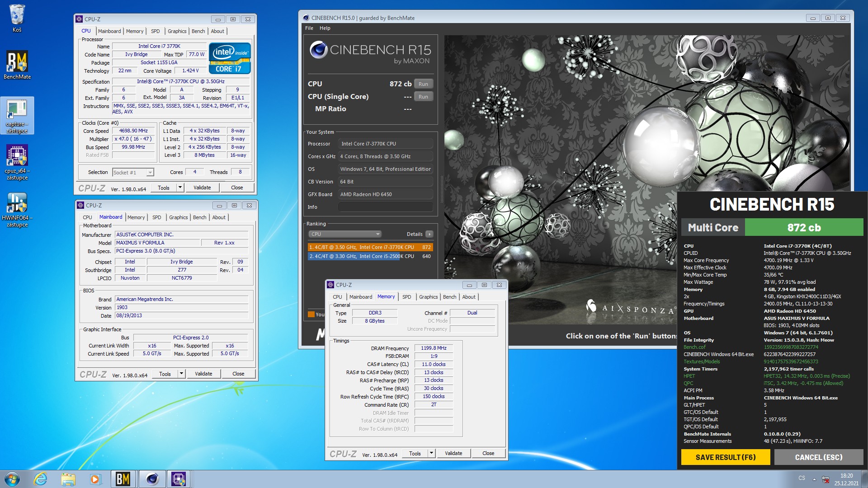Select the CPU tab in the Memory CPU-Z window

tap(337, 297)
